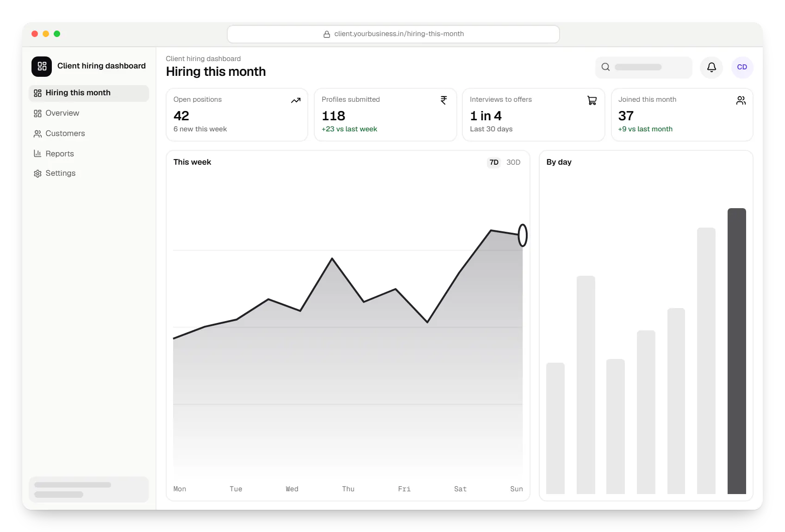
Task: Click the notification bell icon
Action: [x=711, y=67]
